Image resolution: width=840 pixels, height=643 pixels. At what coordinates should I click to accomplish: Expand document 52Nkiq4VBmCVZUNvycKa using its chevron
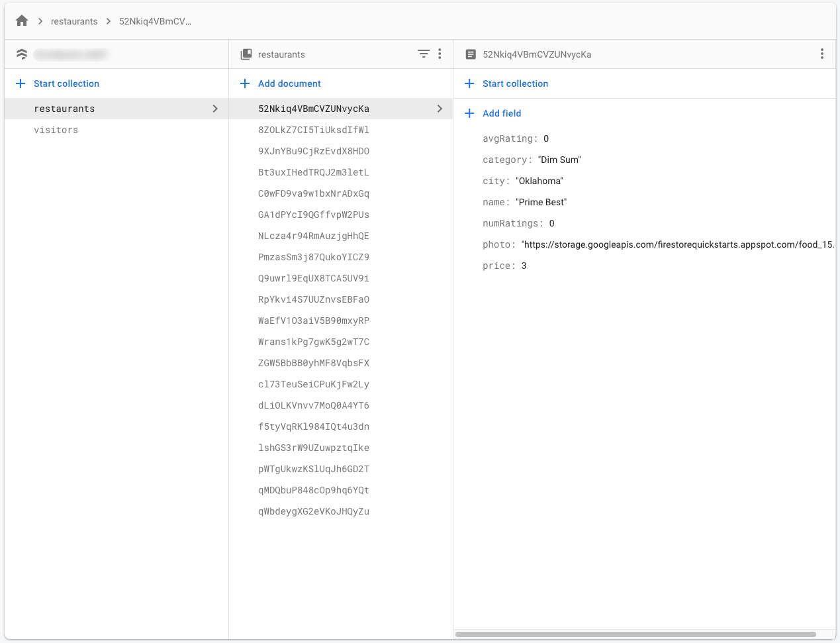point(440,108)
